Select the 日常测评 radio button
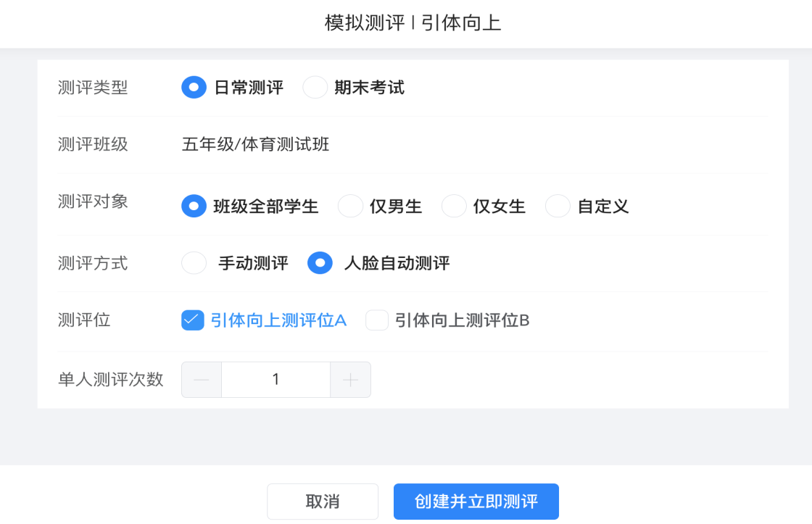 point(194,88)
